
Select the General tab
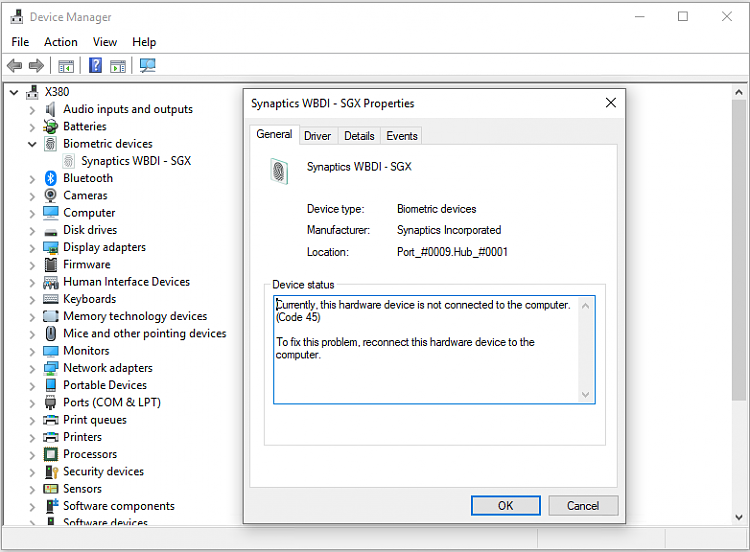coord(274,134)
